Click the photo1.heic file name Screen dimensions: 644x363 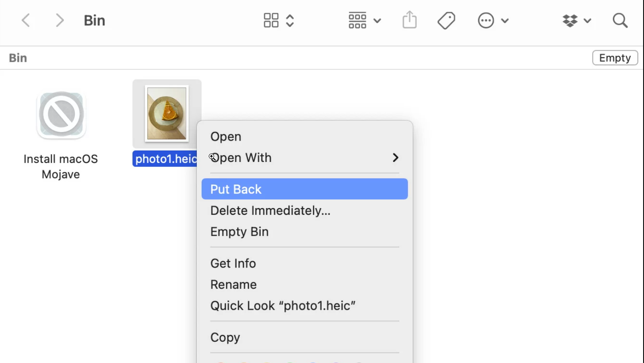tap(165, 159)
